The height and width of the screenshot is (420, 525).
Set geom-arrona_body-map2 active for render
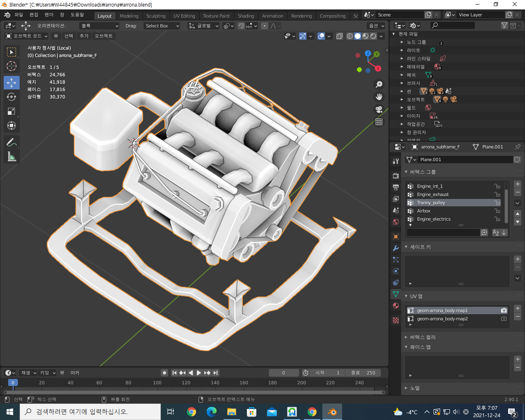click(x=504, y=319)
